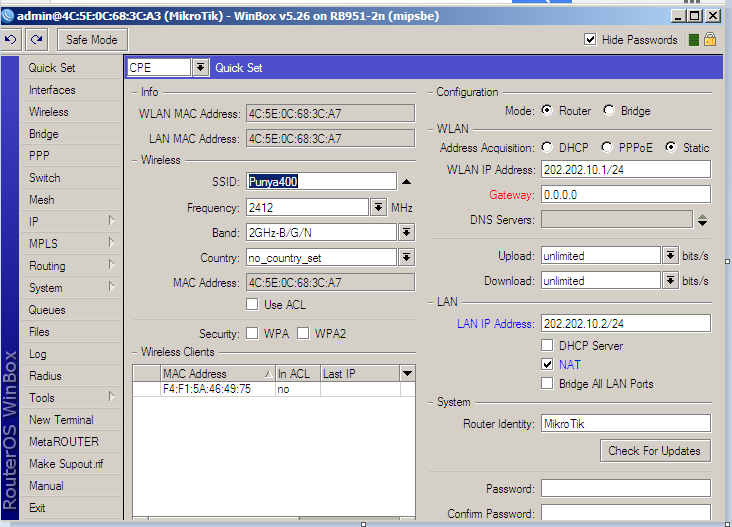Click the Redo arrow icon
Image resolution: width=732 pixels, height=527 pixels.
click(36, 40)
